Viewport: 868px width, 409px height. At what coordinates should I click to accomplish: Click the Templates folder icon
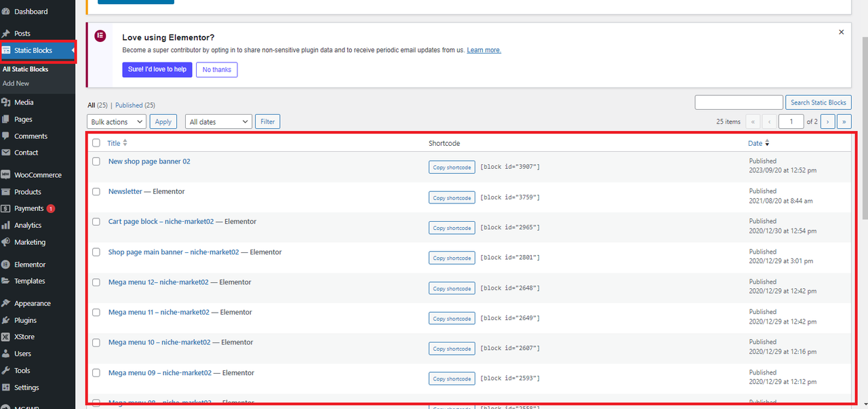6,281
